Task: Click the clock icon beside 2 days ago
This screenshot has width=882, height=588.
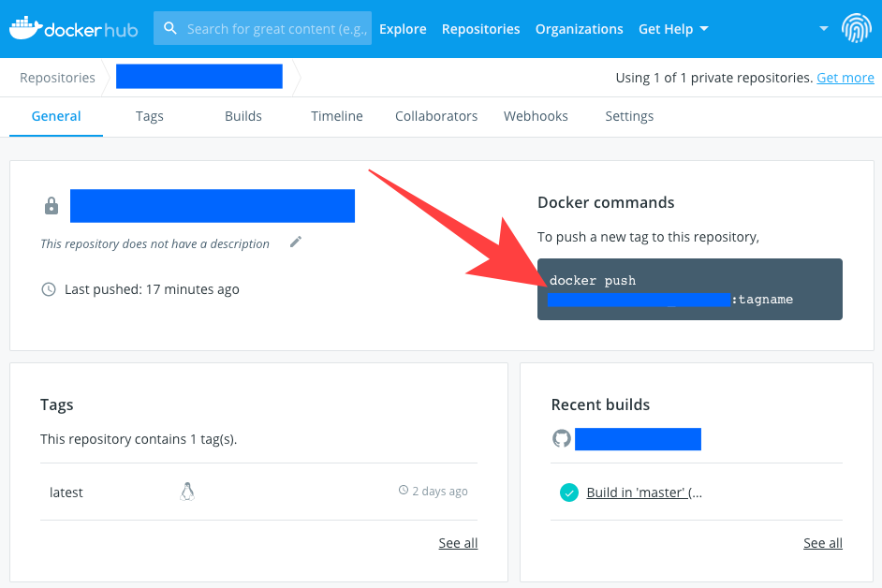Action: [404, 490]
